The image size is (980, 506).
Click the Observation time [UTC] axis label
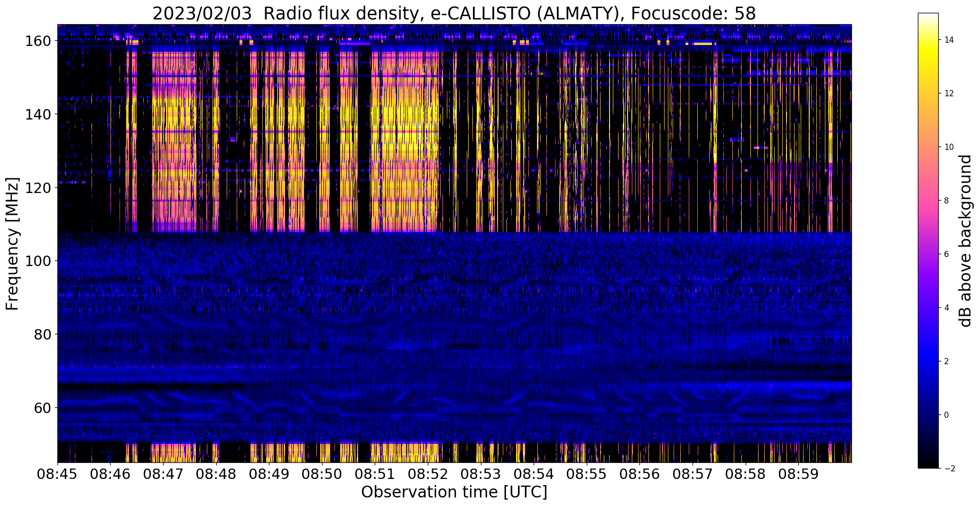point(454,492)
